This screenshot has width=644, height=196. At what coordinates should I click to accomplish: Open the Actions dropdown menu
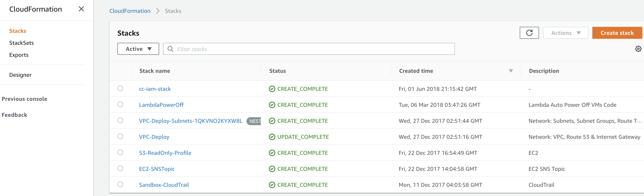coord(565,33)
